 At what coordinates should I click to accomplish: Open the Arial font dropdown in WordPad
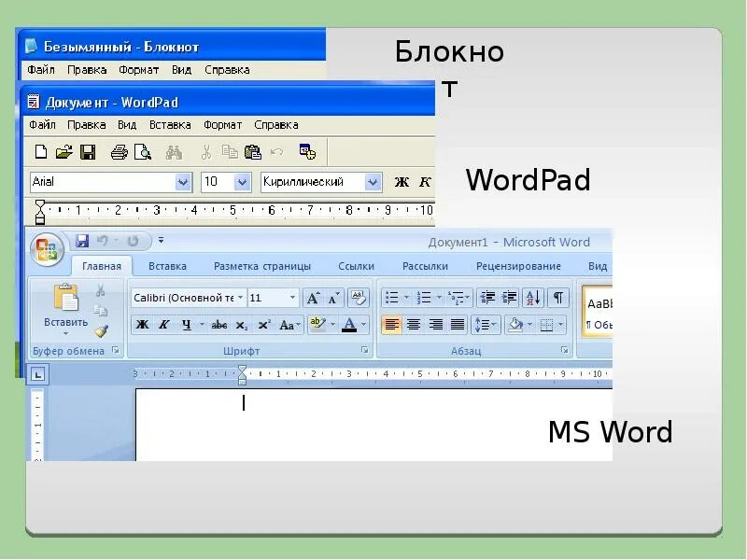pos(182,182)
